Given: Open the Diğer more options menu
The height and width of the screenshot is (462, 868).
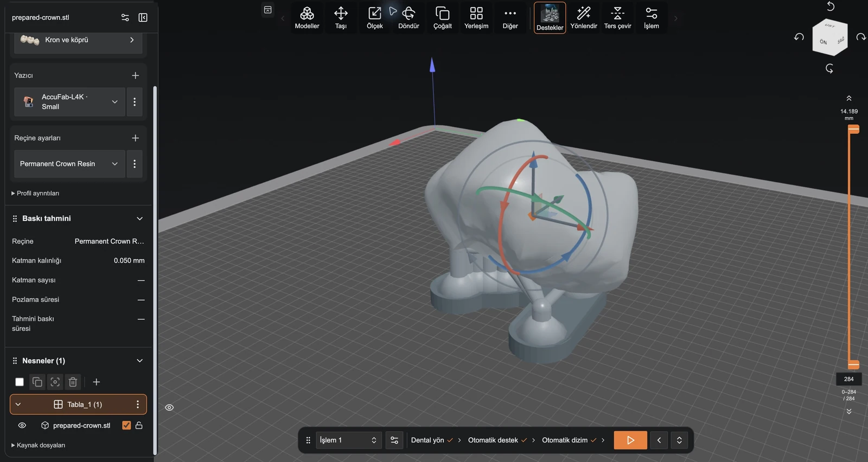Looking at the screenshot, I should [510, 18].
